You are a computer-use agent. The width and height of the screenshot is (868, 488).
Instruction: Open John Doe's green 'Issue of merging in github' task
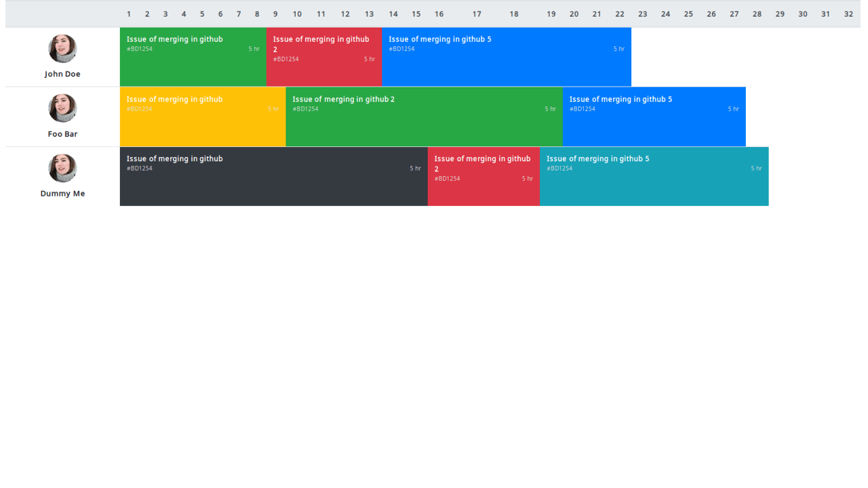(x=193, y=56)
